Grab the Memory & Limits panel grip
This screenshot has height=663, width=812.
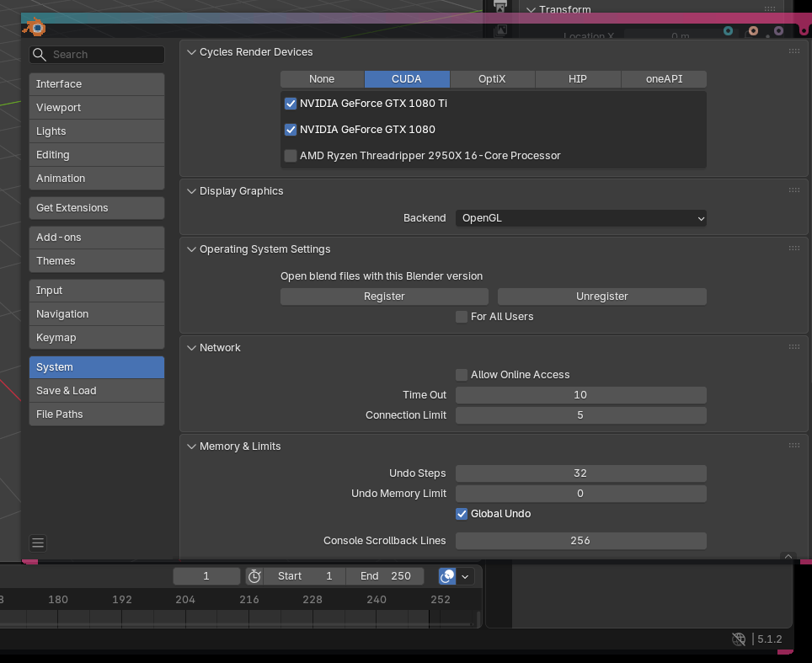[x=793, y=446]
